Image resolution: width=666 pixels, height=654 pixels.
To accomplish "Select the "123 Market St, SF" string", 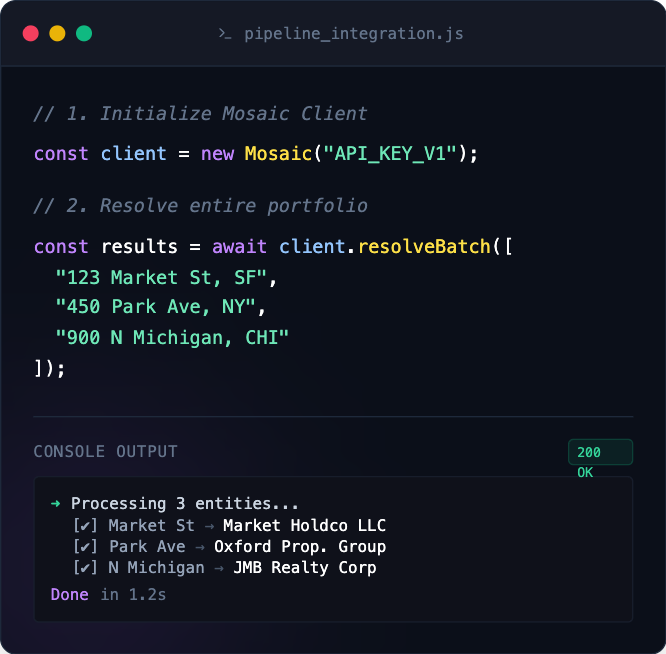I will [x=161, y=278].
